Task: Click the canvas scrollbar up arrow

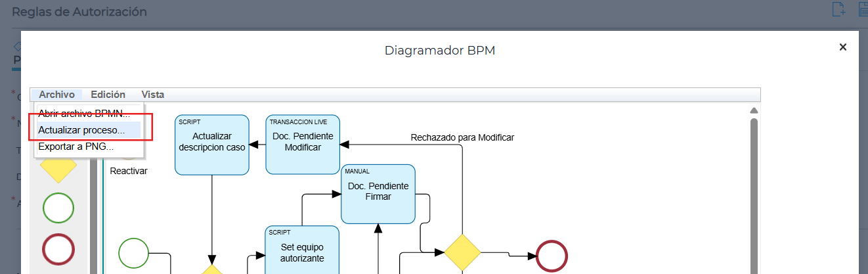Action: (754, 110)
